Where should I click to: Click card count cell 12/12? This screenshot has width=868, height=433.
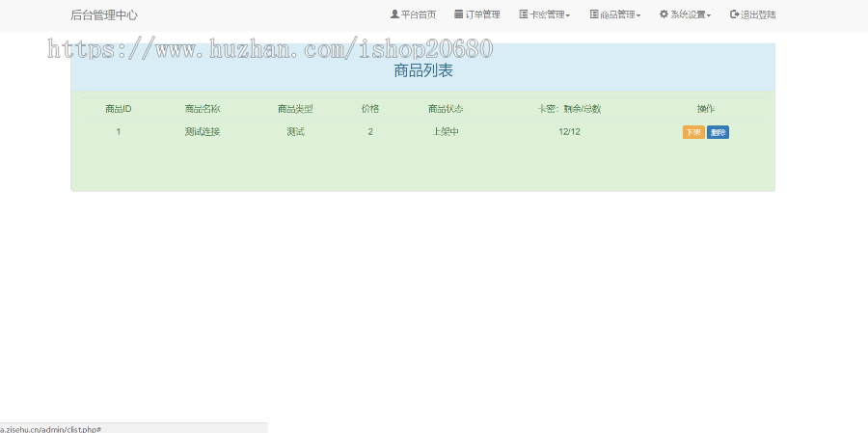pos(570,132)
